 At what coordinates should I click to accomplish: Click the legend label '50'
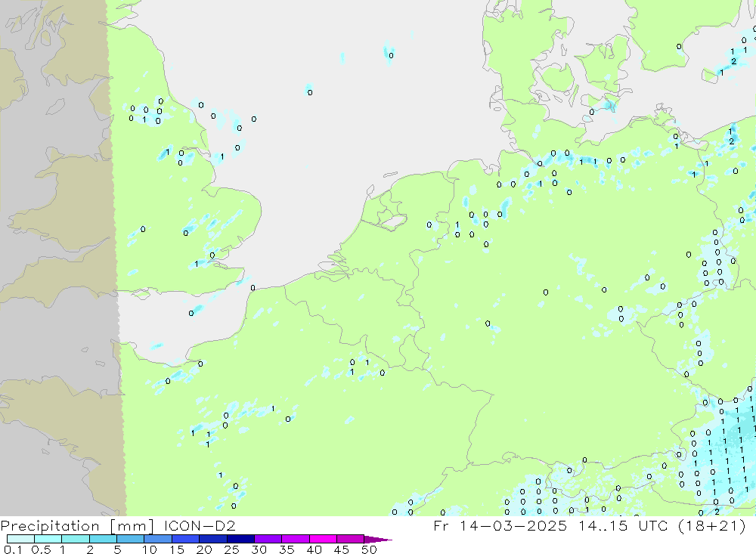tap(369, 549)
